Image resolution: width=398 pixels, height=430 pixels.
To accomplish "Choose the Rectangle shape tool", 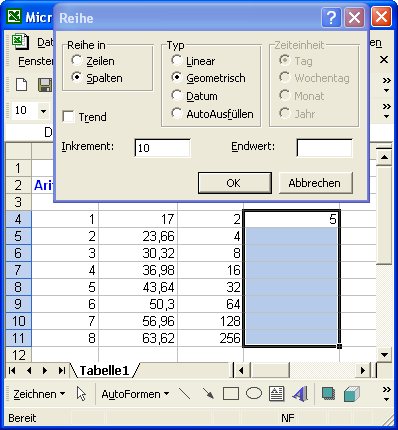I will coord(231,394).
